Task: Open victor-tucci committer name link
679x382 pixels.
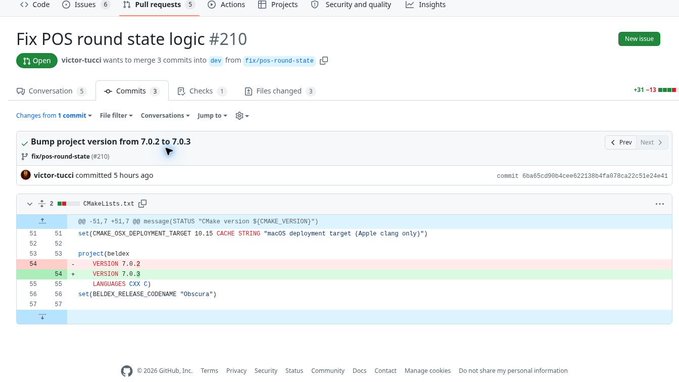Action: [53, 175]
